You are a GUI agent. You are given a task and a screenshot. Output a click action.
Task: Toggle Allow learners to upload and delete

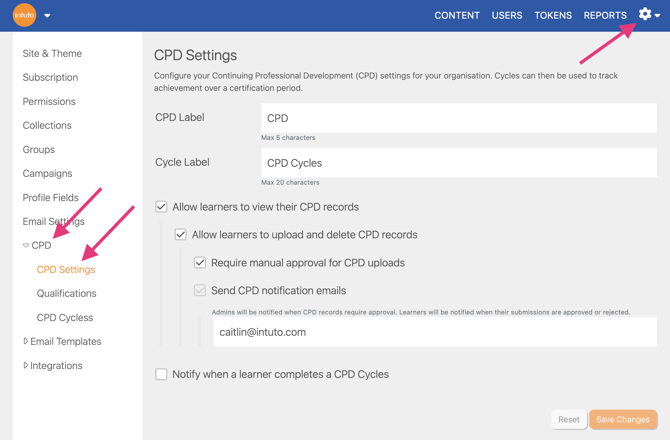click(181, 235)
